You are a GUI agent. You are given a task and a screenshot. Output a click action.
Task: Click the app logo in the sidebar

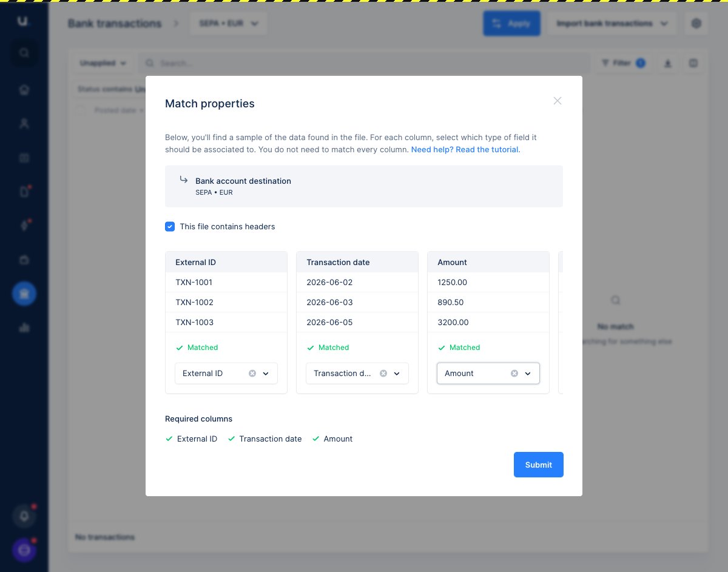click(x=23, y=21)
